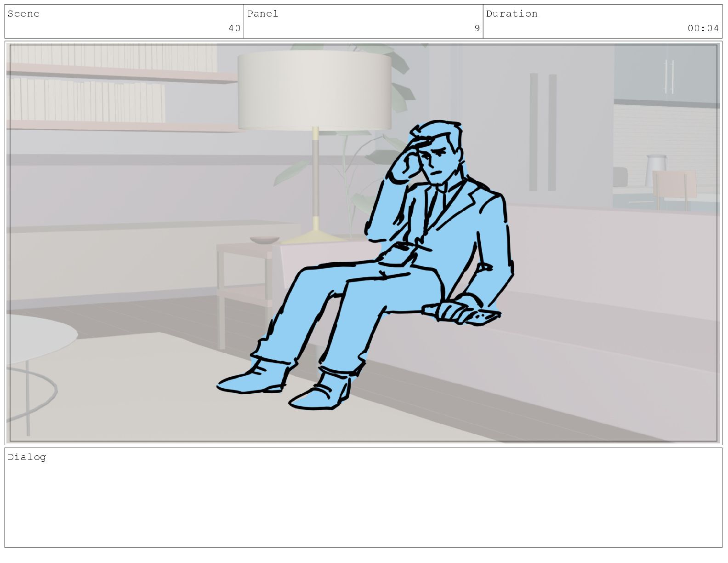Select the Scene header label
This screenshot has width=728, height=563.
coord(23,14)
